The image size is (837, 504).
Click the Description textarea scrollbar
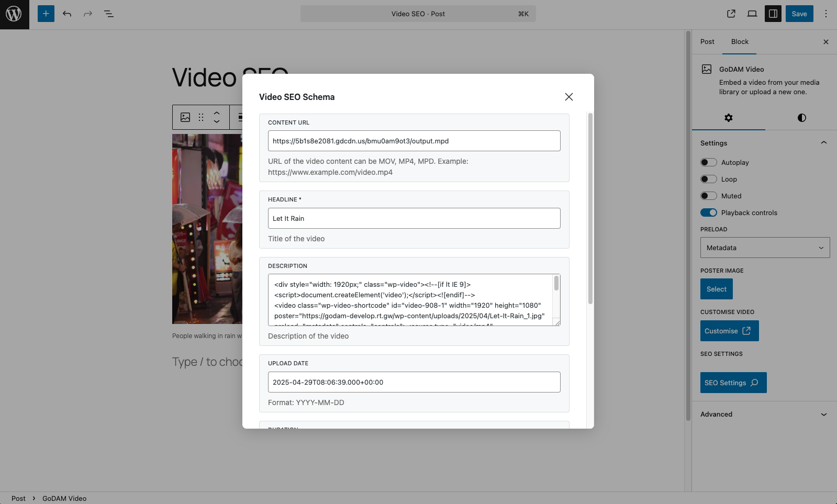coord(556,283)
